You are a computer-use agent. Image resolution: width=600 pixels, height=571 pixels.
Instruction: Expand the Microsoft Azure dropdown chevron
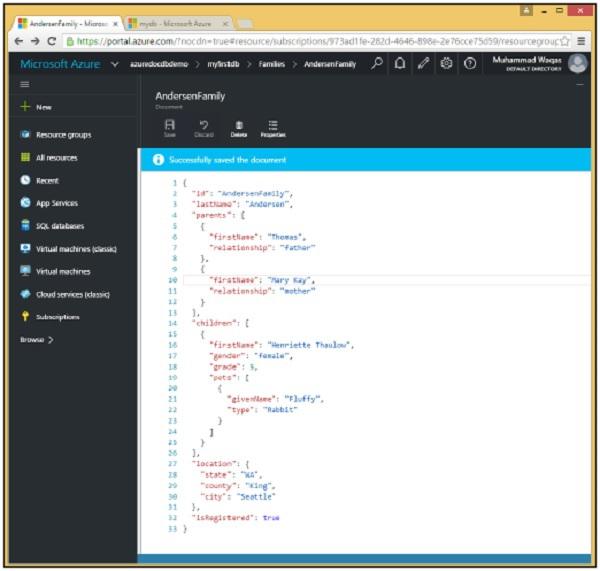click(x=115, y=64)
